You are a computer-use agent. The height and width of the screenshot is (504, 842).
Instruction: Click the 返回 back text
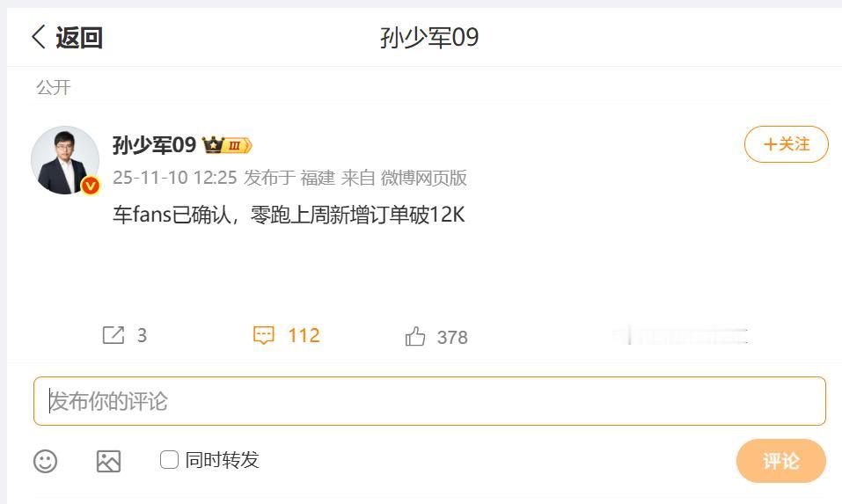coord(79,38)
